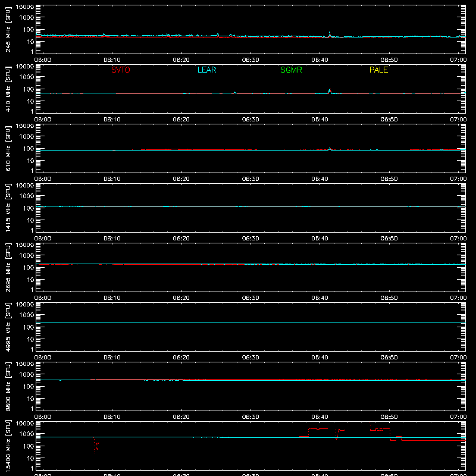Click the 06:40 tick label under 245 MHz panel
The width and height of the screenshot is (476, 476).
pos(320,60)
